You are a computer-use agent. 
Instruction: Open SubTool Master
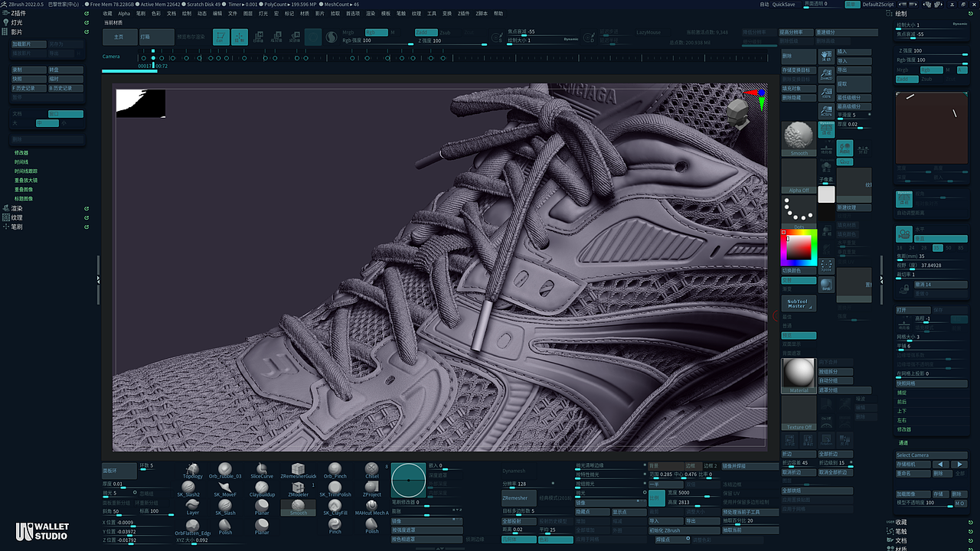tap(799, 304)
